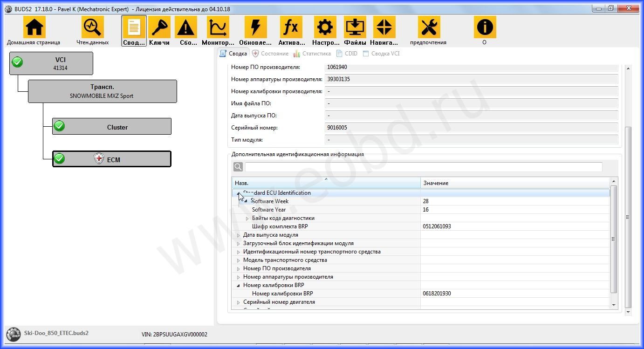Screen dimensions: 644x349
Task: Switch to the Сводка VCI tab
Action: pos(381,54)
